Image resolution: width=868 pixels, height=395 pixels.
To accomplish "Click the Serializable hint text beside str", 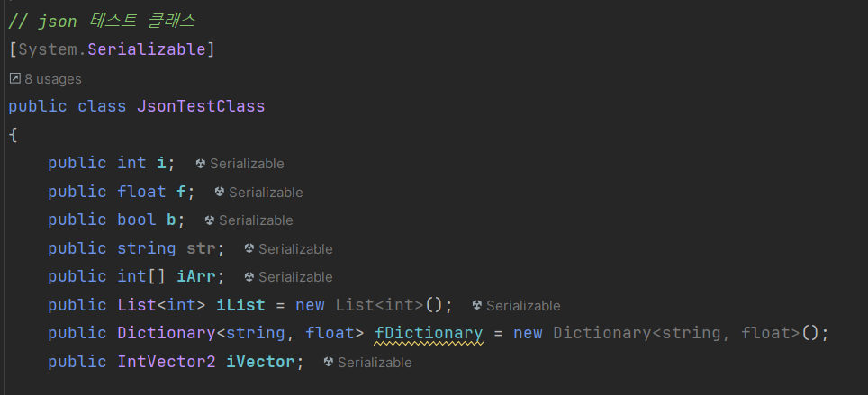I will [x=295, y=249].
